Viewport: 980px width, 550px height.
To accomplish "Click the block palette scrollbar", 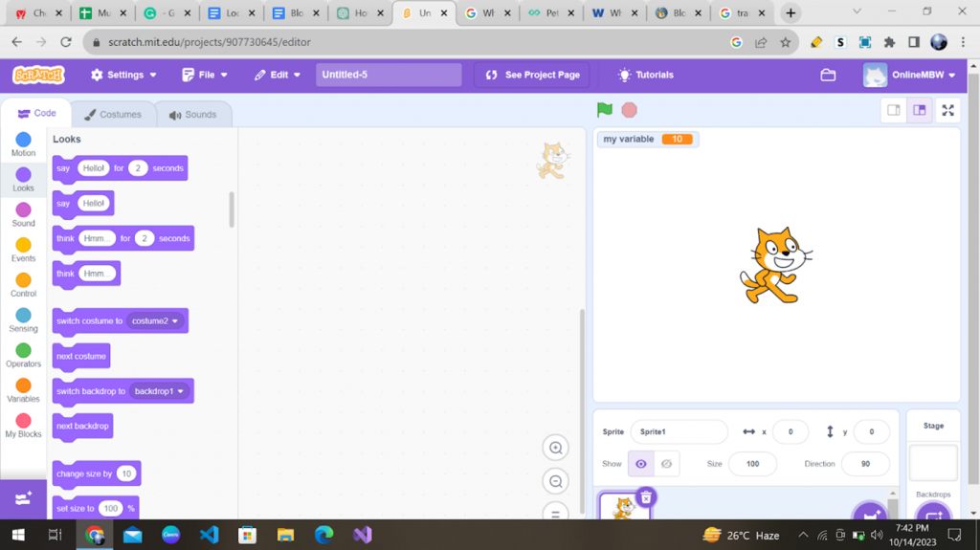I will [x=232, y=209].
